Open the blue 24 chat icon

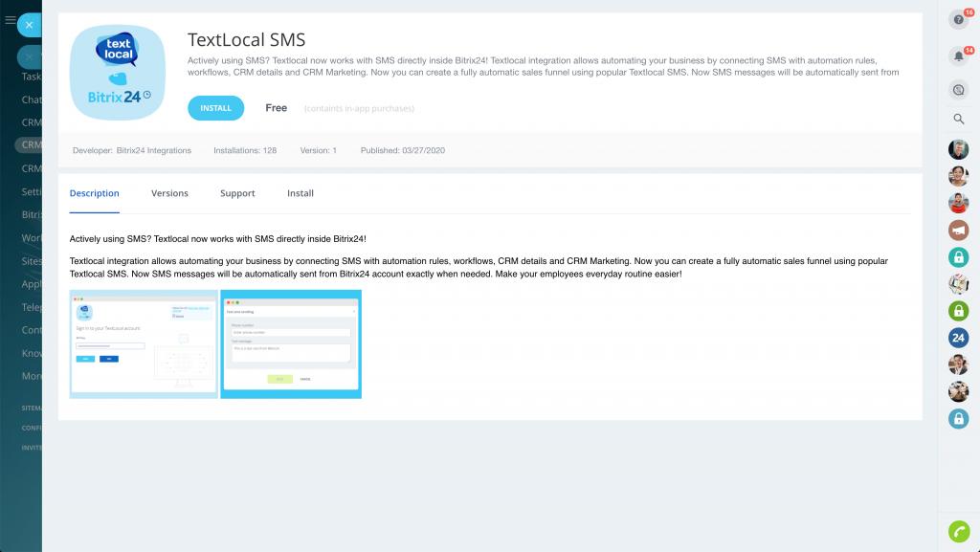pyautogui.click(x=958, y=338)
